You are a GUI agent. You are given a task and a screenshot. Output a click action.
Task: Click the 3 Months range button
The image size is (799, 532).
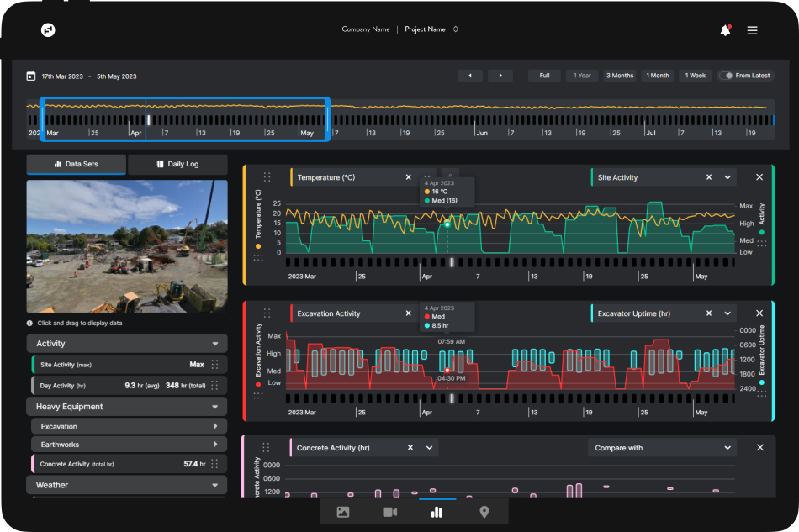click(620, 75)
